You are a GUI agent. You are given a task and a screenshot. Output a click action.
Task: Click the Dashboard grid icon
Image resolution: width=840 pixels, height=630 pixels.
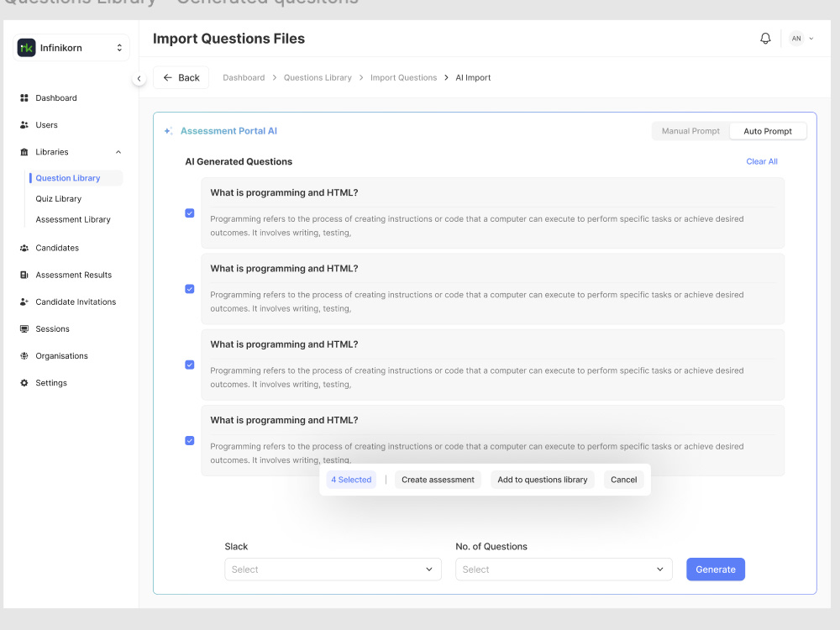24,98
